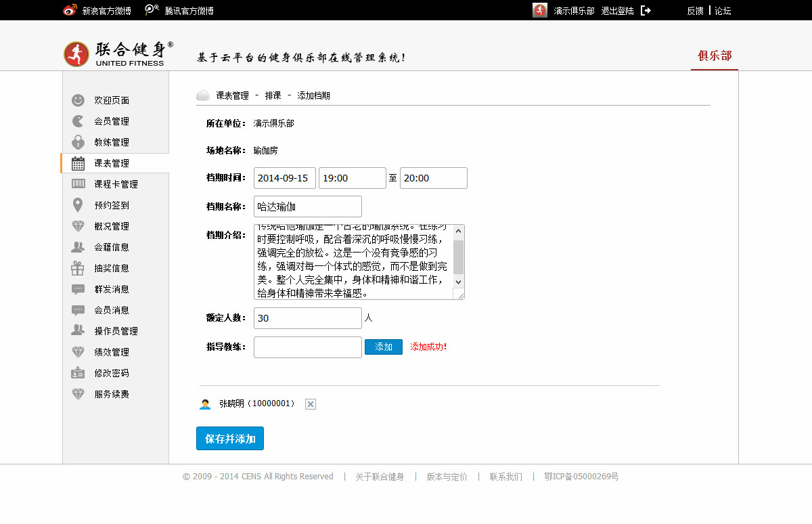Click the logout arrow icon beside 退出登陆

pyautogui.click(x=646, y=11)
